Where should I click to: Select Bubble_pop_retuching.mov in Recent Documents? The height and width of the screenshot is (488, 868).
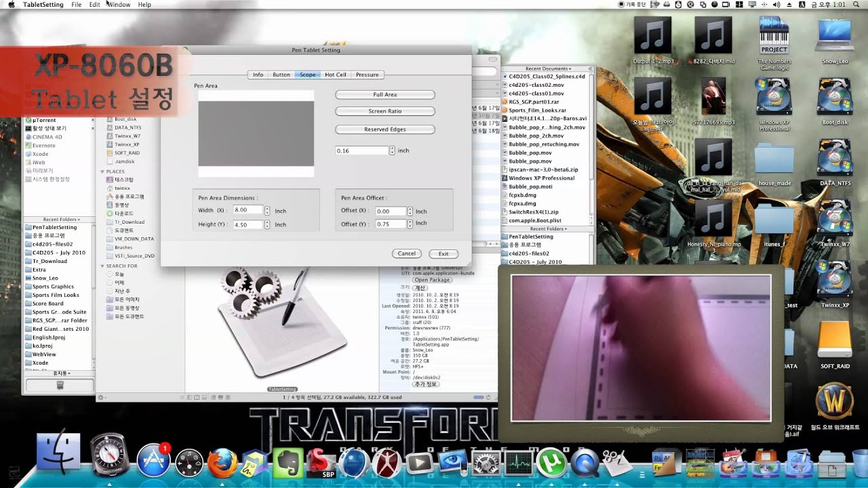pyautogui.click(x=544, y=144)
